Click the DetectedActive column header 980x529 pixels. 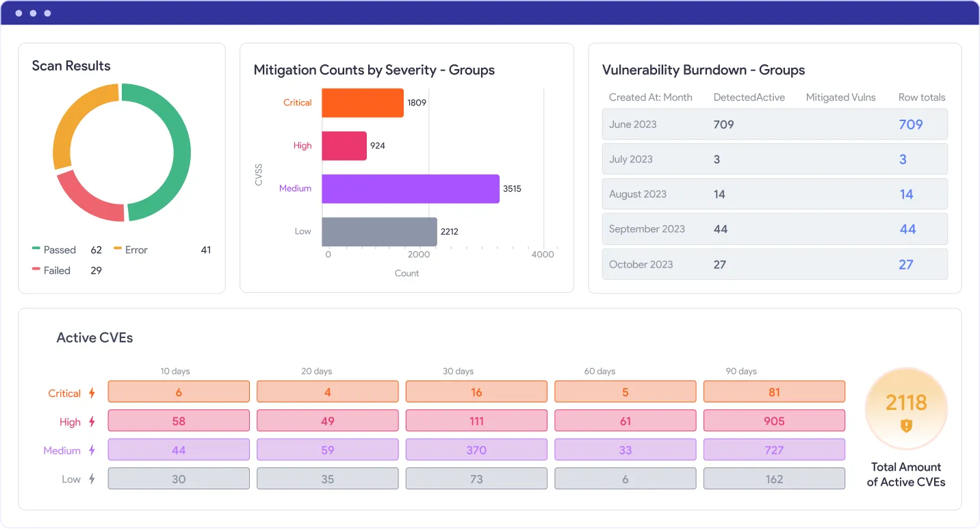pos(749,97)
